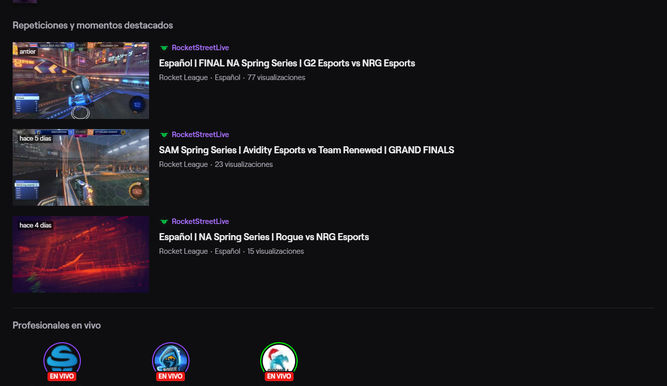Click EN VIVO badge under blue S avatar

62,376
